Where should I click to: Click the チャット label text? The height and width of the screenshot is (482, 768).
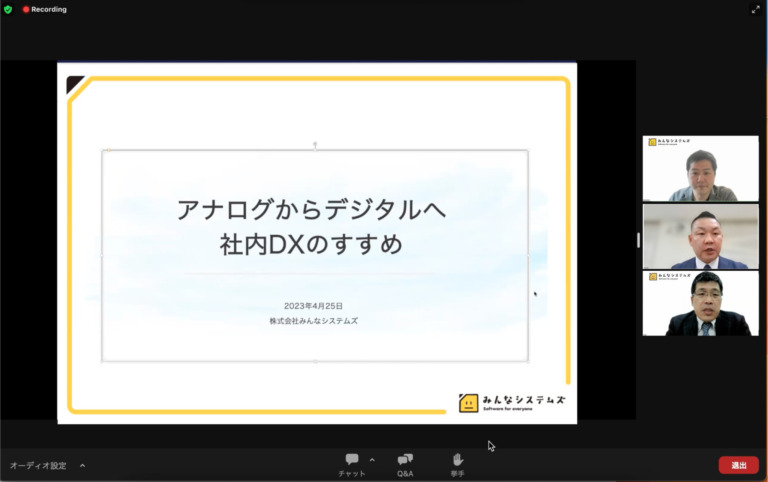pos(352,474)
